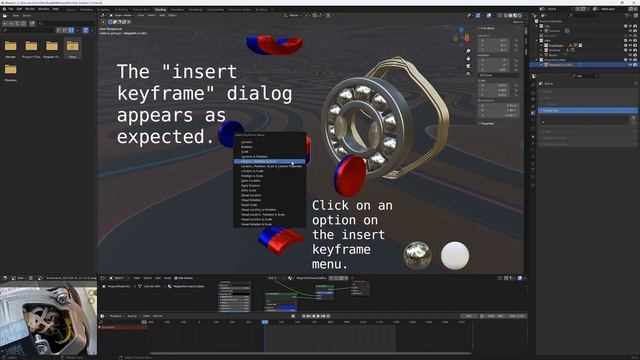Switch to the Animation workspace tab

click(177, 9)
